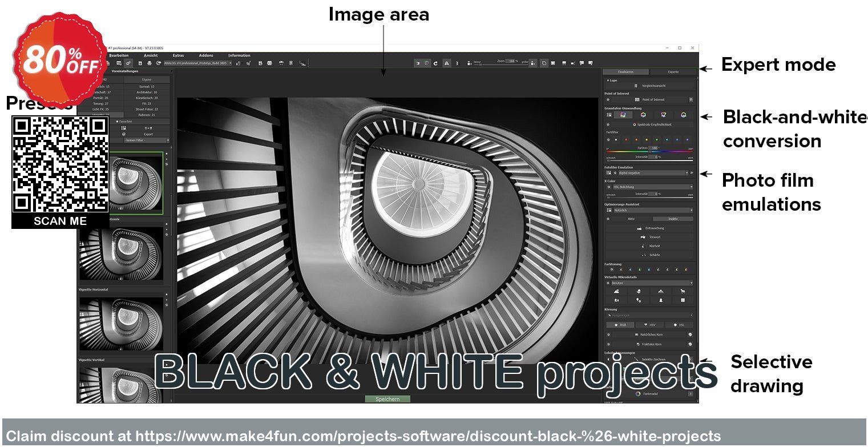The height and width of the screenshot is (447, 868).
Task: Click the Tonwert optimization button
Action: [x=649, y=237]
